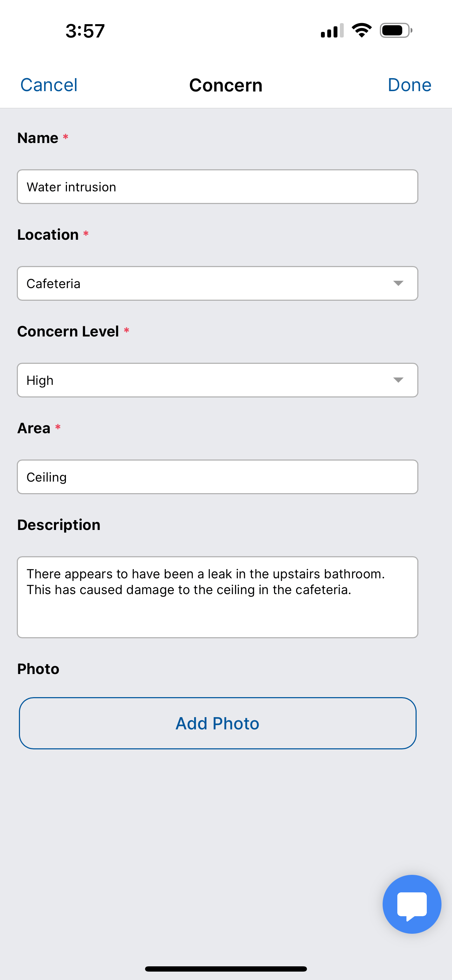Click the Photo section label
452x980 pixels.
point(39,669)
